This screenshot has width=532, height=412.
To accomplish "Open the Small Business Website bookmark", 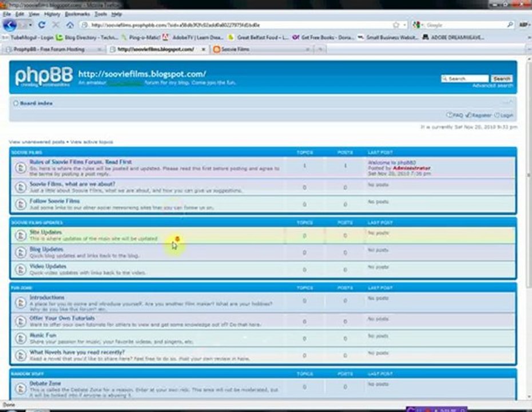I will click(x=388, y=37).
